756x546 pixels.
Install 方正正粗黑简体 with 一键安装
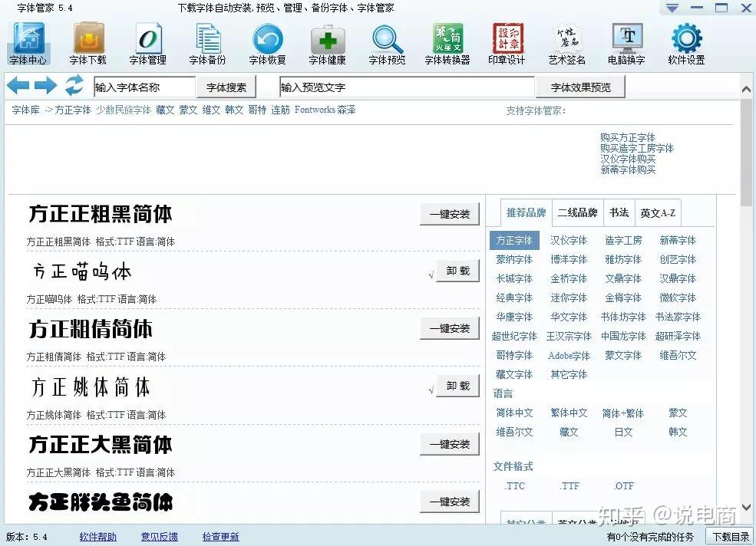click(x=450, y=214)
